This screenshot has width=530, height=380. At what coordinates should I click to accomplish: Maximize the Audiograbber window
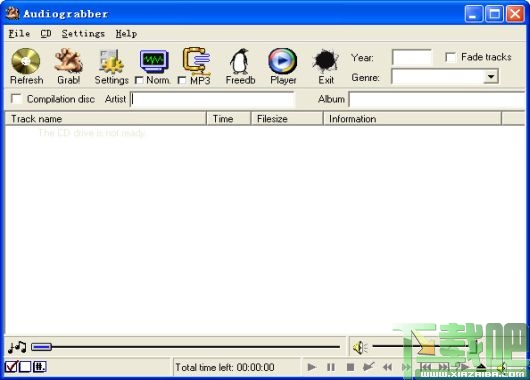point(495,14)
